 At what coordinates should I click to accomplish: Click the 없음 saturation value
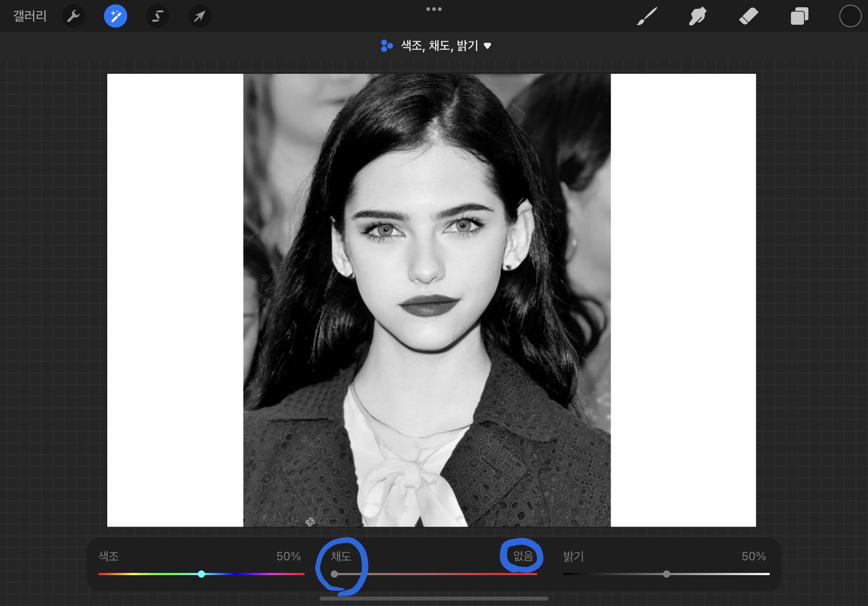tap(523, 556)
